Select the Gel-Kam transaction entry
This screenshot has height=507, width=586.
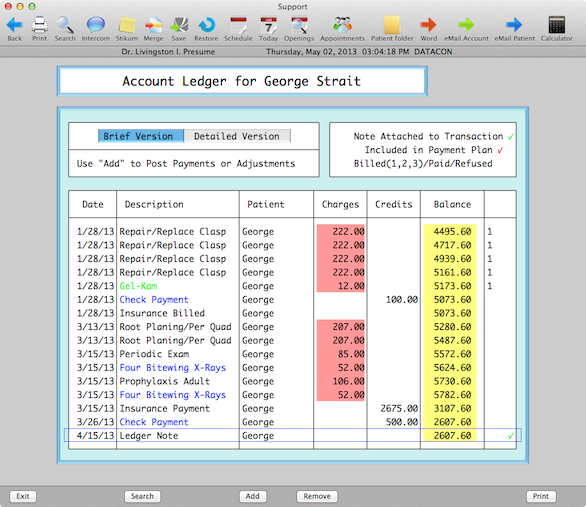coord(138,286)
